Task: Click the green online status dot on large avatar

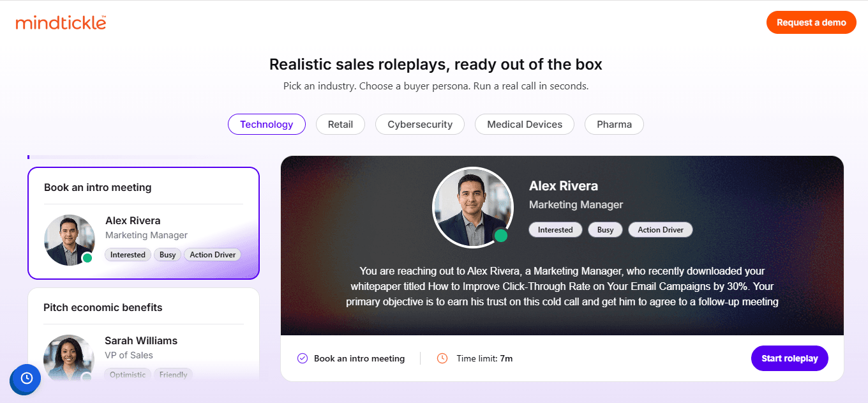Action: [x=501, y=236]
